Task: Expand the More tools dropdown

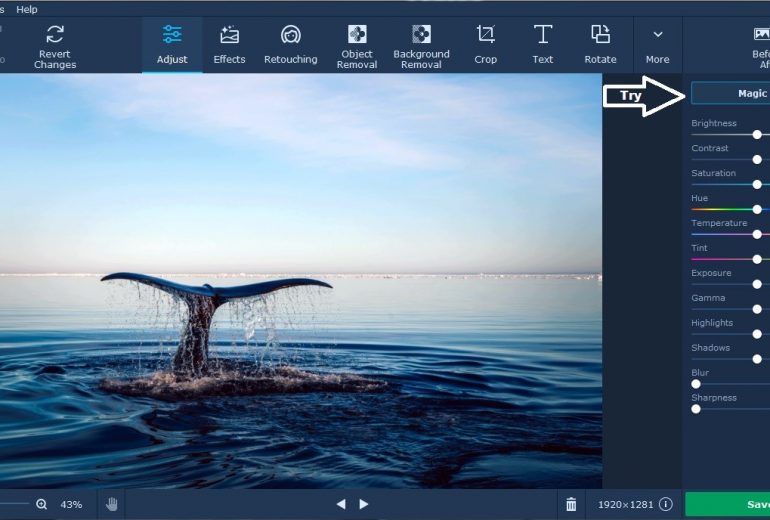Action: pos(657,45)
